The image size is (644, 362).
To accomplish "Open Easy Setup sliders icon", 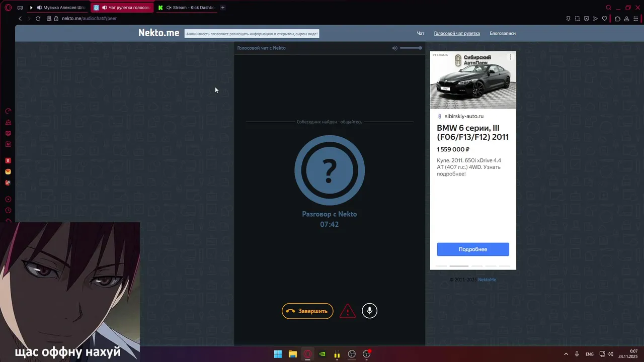I will [x=635, y=19].
